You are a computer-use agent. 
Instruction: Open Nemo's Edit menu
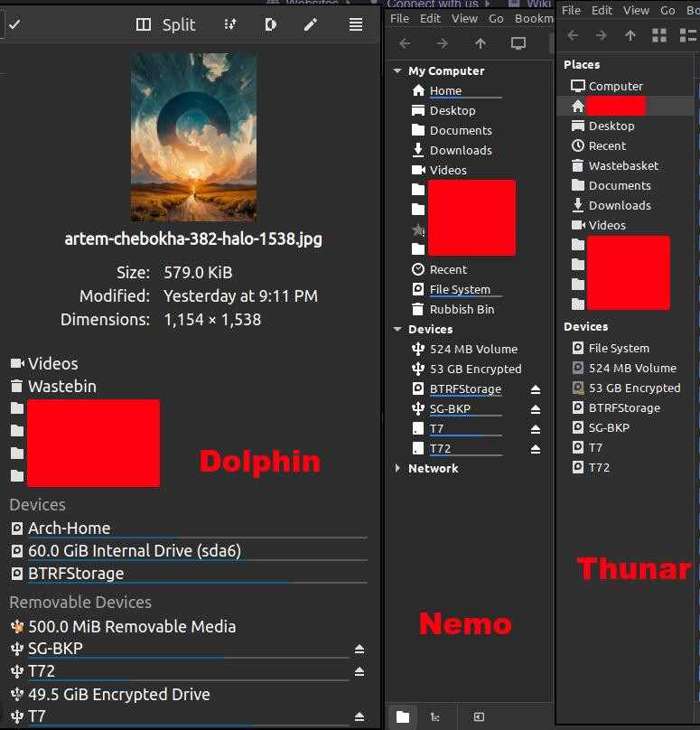click(430, 19)
